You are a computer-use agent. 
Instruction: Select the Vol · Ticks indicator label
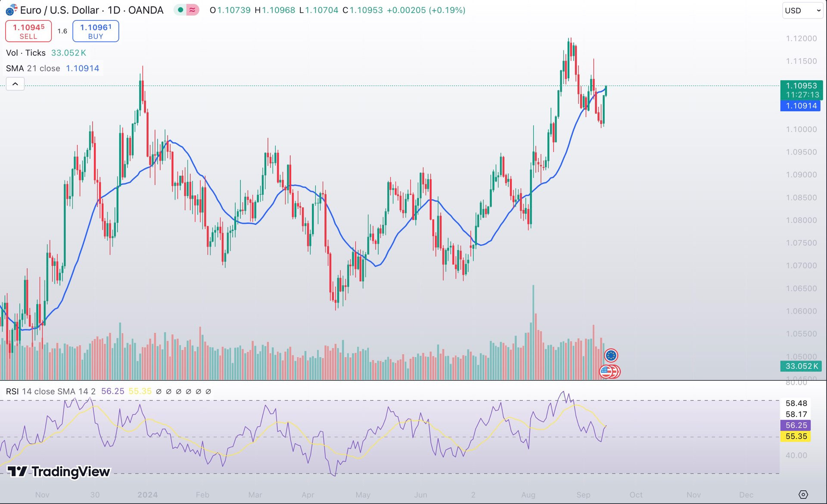[26, 53]
